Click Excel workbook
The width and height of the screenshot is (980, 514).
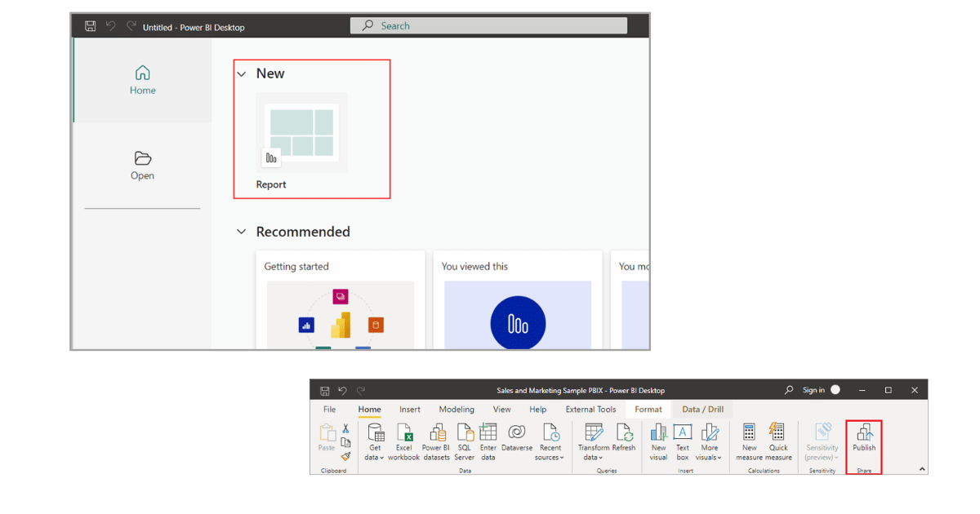(403, 442)
